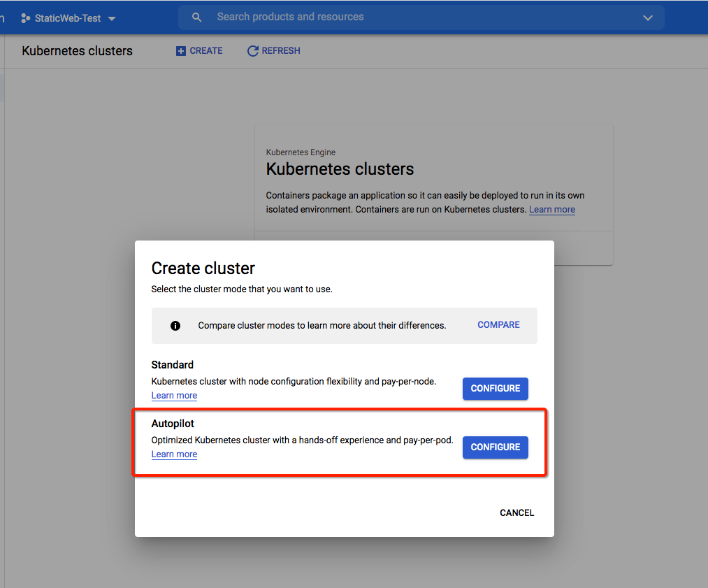Screen dimensions: 708x588
Task: Click the circular refresh arrow icon
Action: [252, 50]
